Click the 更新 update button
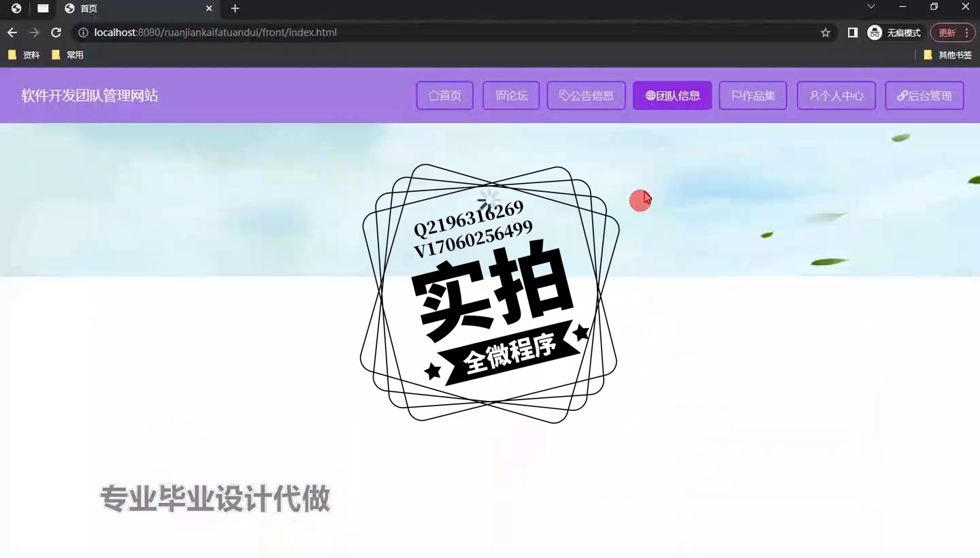The height and width of the screenshot is (558, 980). 947,33
